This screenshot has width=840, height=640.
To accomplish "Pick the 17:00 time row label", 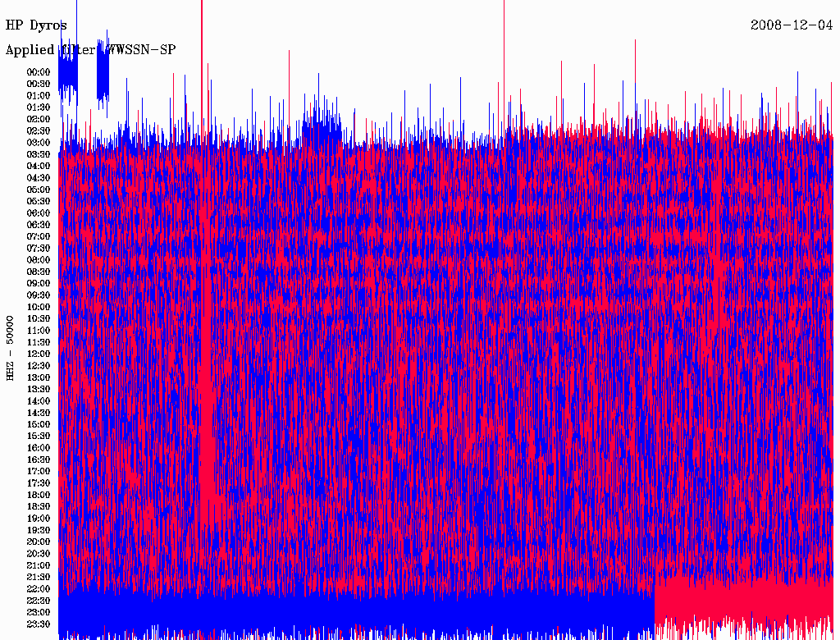I will click(39, 472).
